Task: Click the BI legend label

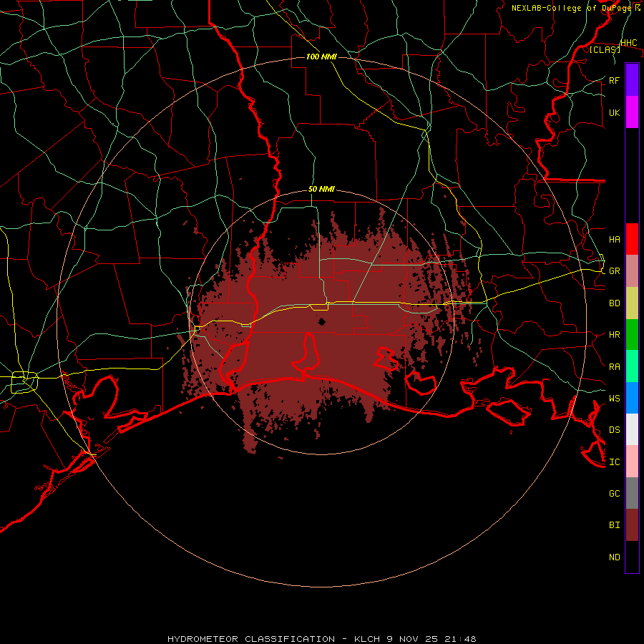Action: tap(614, 525)
